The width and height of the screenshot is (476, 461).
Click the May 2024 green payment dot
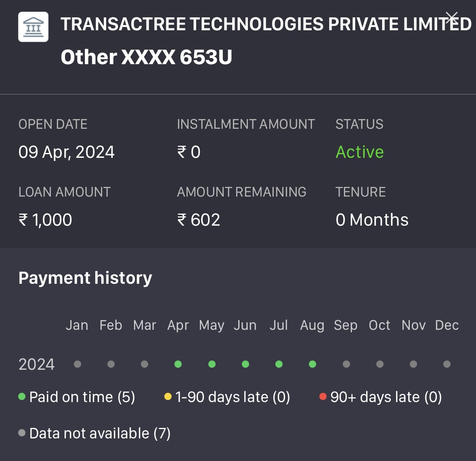[212, 364]
